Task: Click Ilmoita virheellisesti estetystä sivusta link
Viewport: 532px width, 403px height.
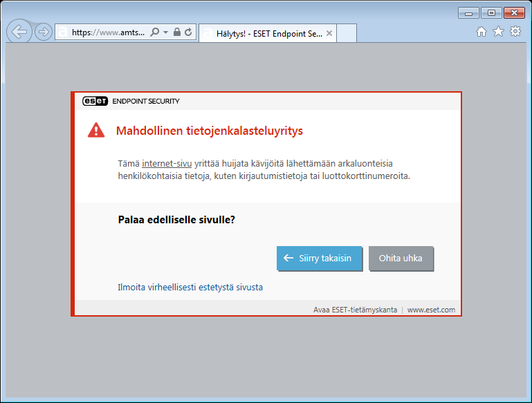Action: pos(190,287)
